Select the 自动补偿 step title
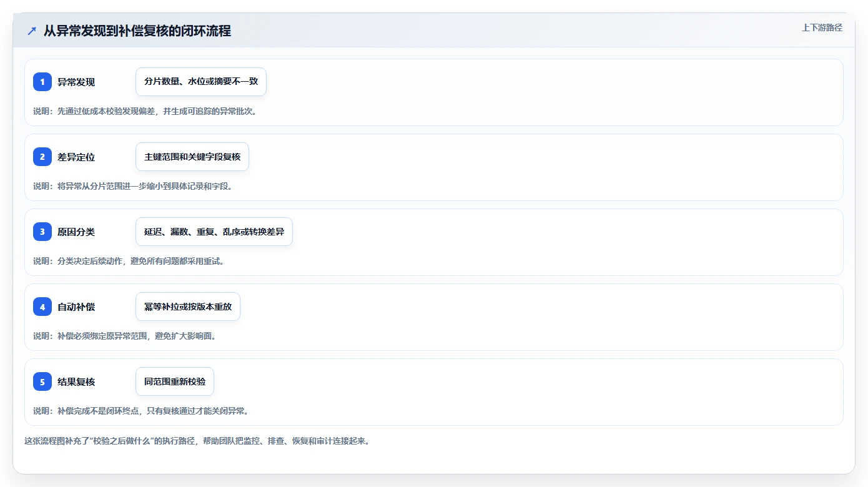Screen dimensions: 868x487 tap(76, 307)
